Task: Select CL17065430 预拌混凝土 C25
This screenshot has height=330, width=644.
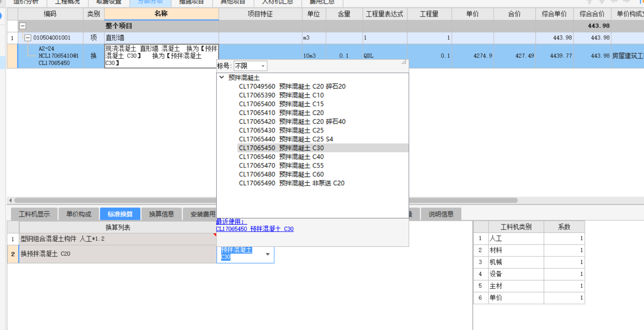Action: [281, 130]
